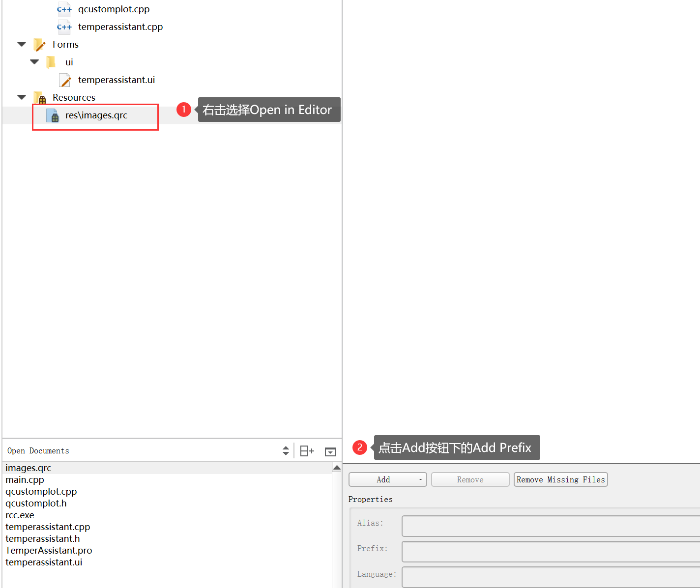Click the qrc file icon of res\images.qrc
Image resolution: width=700 pixels, height=588 pixels.
coord(53,115)
